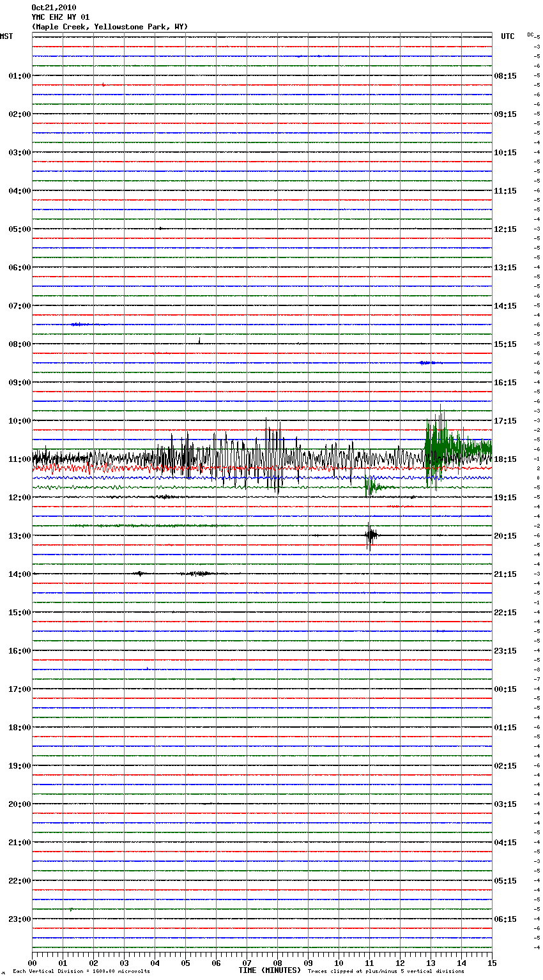The height and width of the screenshot is (980, 543).
Task: Click minute 10 on the bottom axis
Action: pos(339,963)
